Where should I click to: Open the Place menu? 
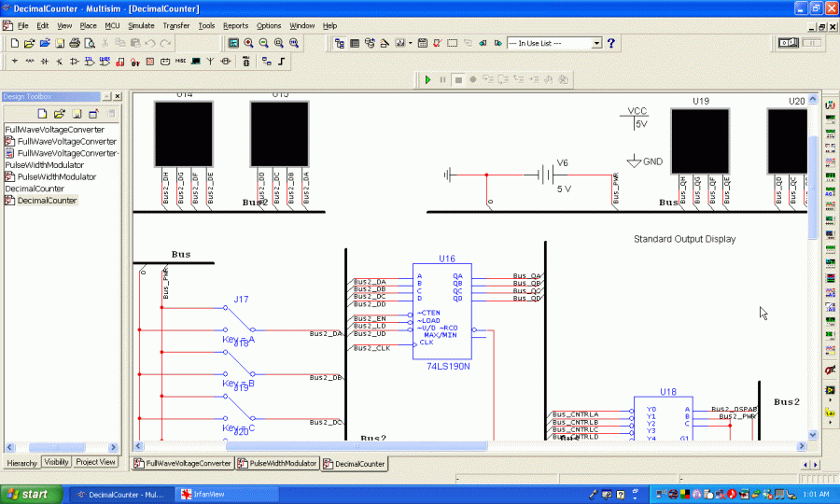click(x=89, y=26)
